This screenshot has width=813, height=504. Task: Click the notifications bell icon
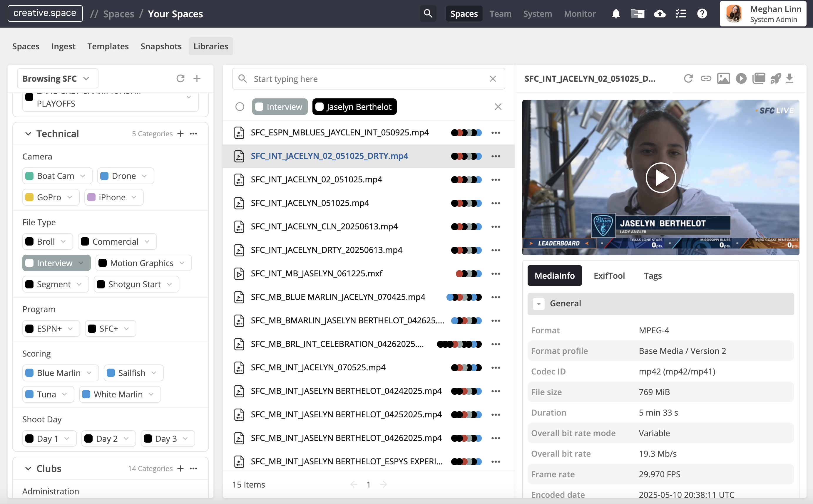coord(615,14)
